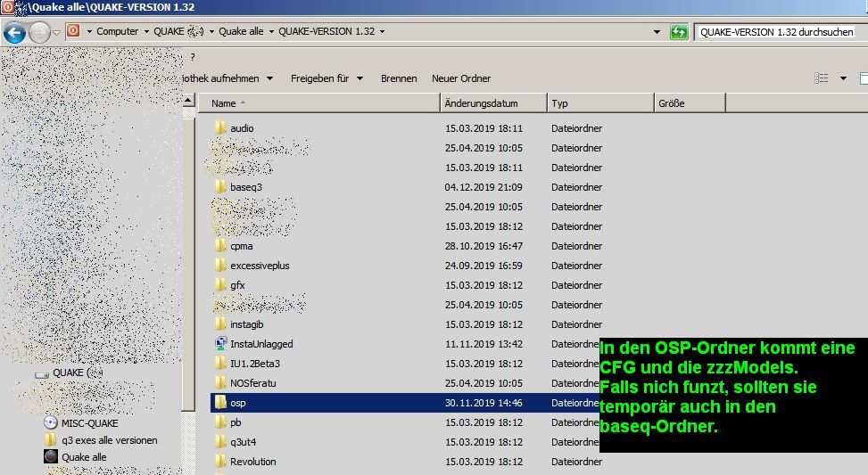Sort by the Größe column header

click(690, 103)
